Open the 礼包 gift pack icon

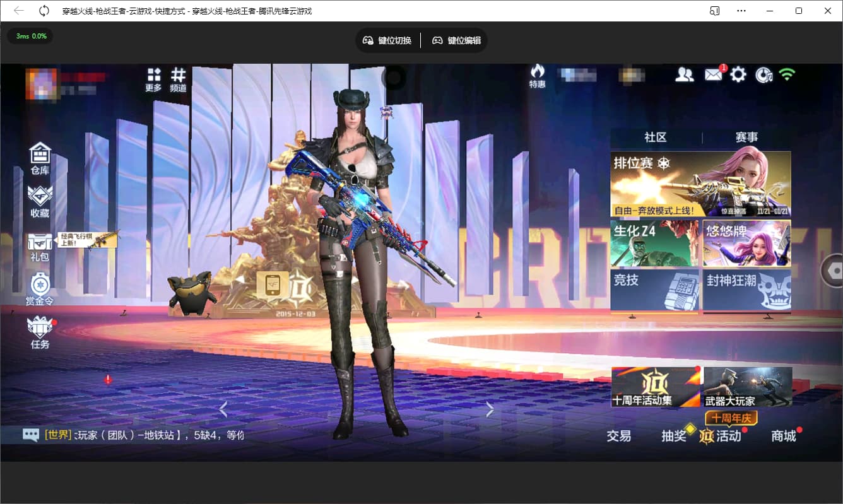tap(39, 246)
